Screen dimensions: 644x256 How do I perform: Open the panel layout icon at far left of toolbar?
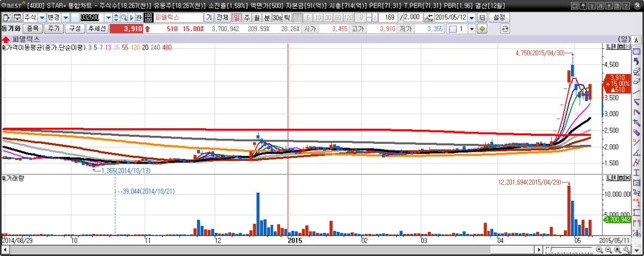point(6,18)
